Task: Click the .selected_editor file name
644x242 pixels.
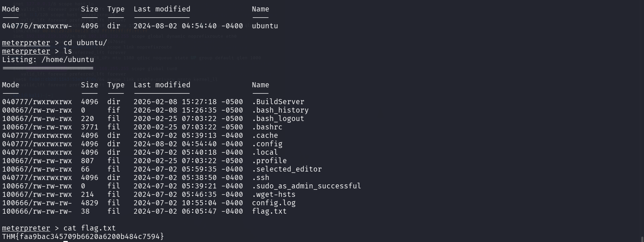Action: [x=287, y=169]
